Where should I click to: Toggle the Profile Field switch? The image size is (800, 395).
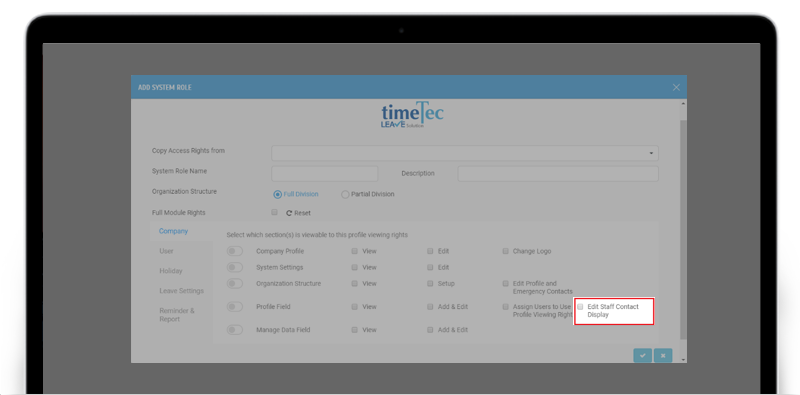pos(235,307)
